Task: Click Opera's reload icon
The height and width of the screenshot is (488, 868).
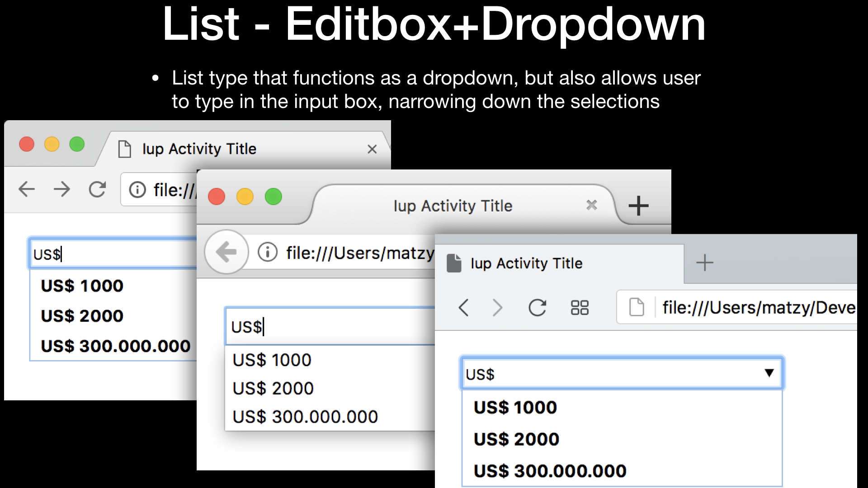Action: [537, 308]
